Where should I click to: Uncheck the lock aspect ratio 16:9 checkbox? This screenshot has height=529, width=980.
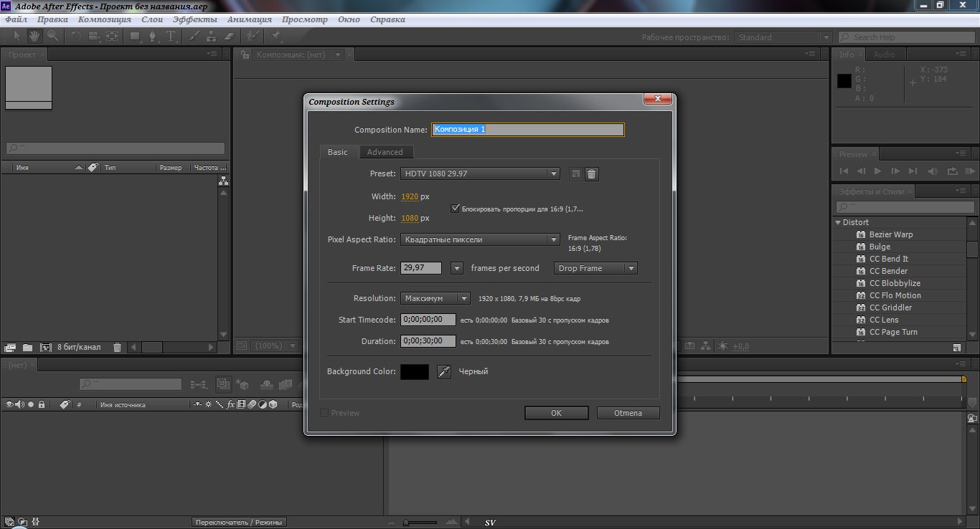point(455,209)
